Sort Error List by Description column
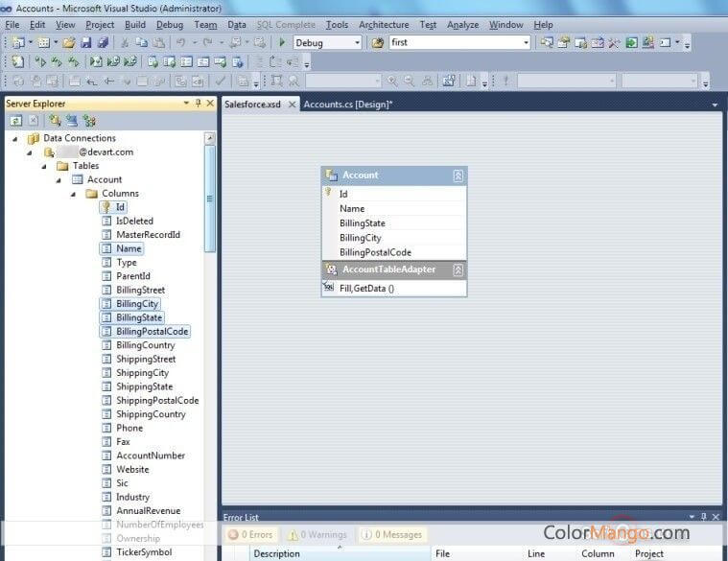The width and height of the screenshot is (728, 561). pyautogui.click(x=341, y=553)
